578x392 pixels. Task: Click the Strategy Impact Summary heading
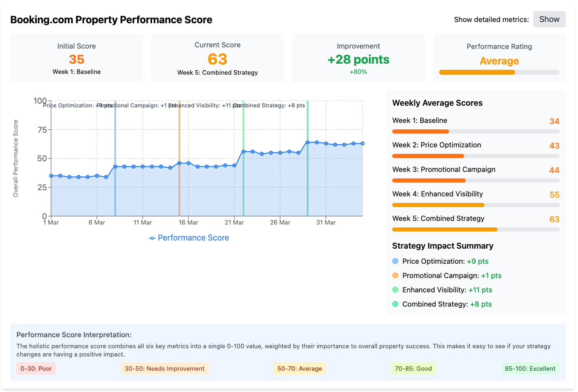[x=443, y=246]
